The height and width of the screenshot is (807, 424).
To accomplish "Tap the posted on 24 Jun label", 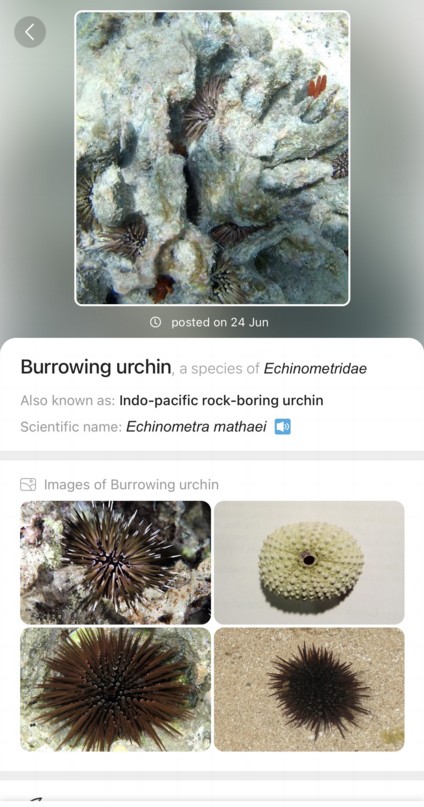I will pyautogui.click(x=220, y=322).
